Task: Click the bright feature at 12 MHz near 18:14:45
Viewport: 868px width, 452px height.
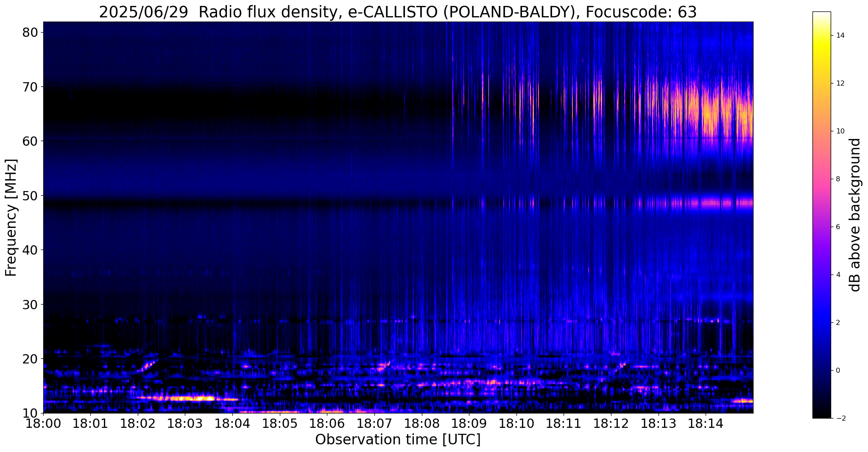Action: tap(743, 400)
